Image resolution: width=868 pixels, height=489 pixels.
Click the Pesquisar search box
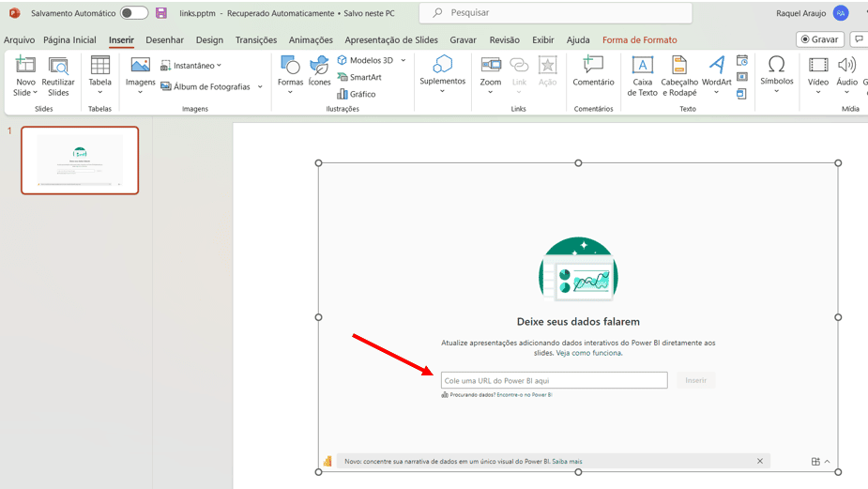tap(556, 13)
